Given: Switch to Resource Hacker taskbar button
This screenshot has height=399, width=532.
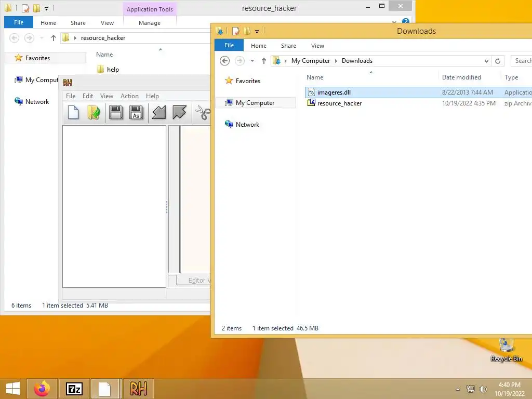Looking at the screenshot, I should [x=138, y=389].
